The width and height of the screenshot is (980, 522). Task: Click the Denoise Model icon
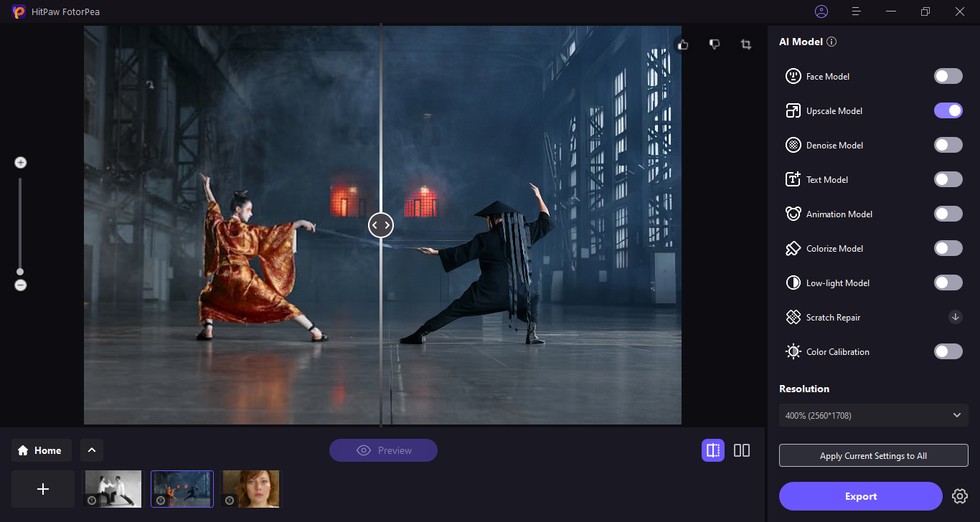(x=793, y=145)
